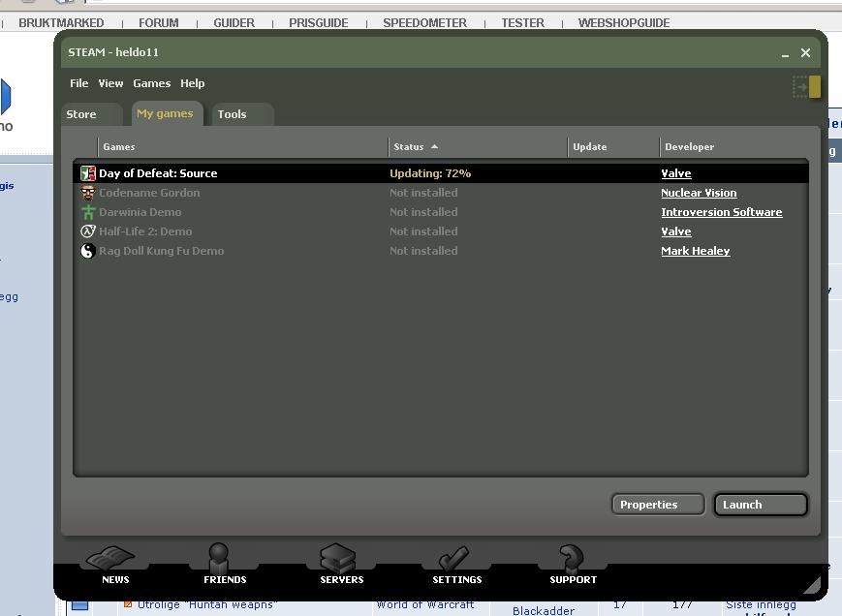This screenshot has width=842, height=616.
Task: Click Not installed status for Codename Gordon
Action: pos(423,193)
